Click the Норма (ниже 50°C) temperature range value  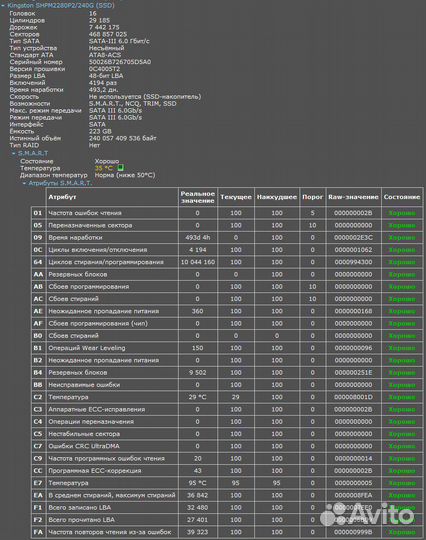coord(125,175)
